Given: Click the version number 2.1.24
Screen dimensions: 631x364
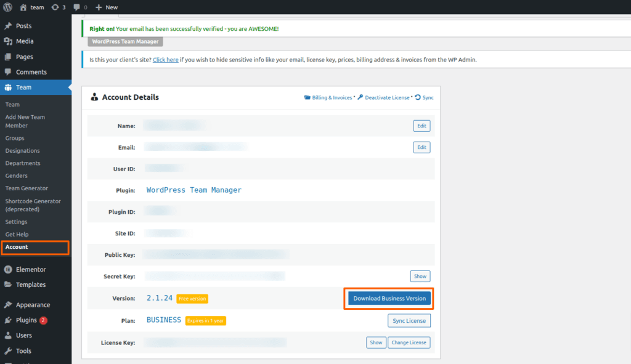Looking at the screenshot, I should (160, 298).
